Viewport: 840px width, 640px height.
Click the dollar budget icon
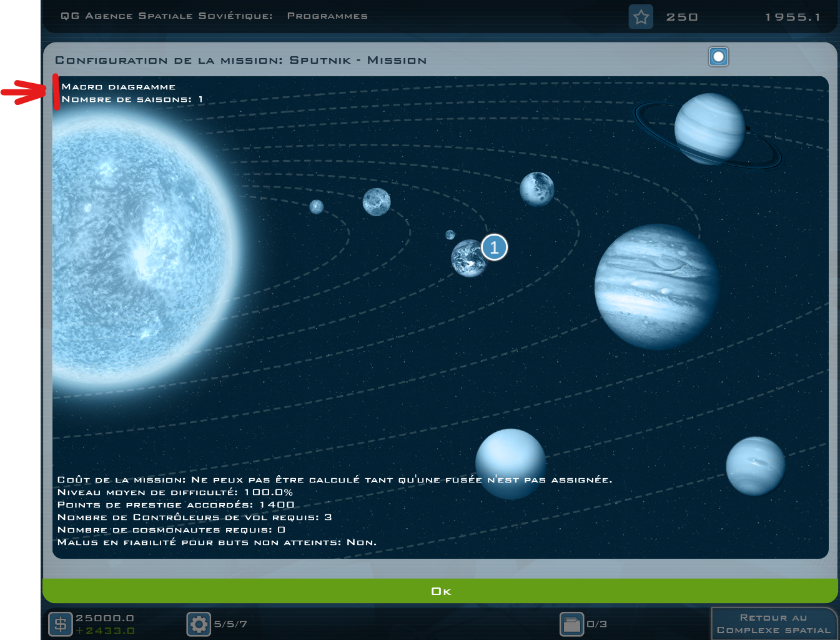61,624
